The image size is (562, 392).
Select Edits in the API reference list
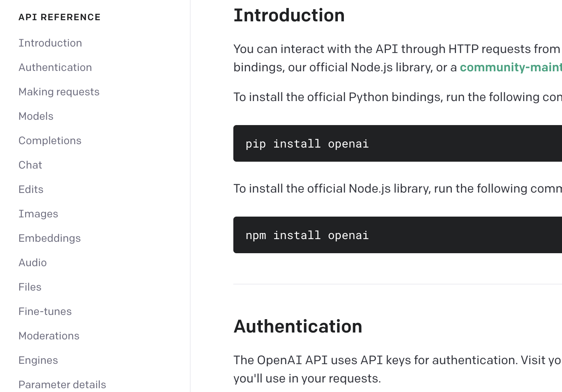click(x=31, y=190)
